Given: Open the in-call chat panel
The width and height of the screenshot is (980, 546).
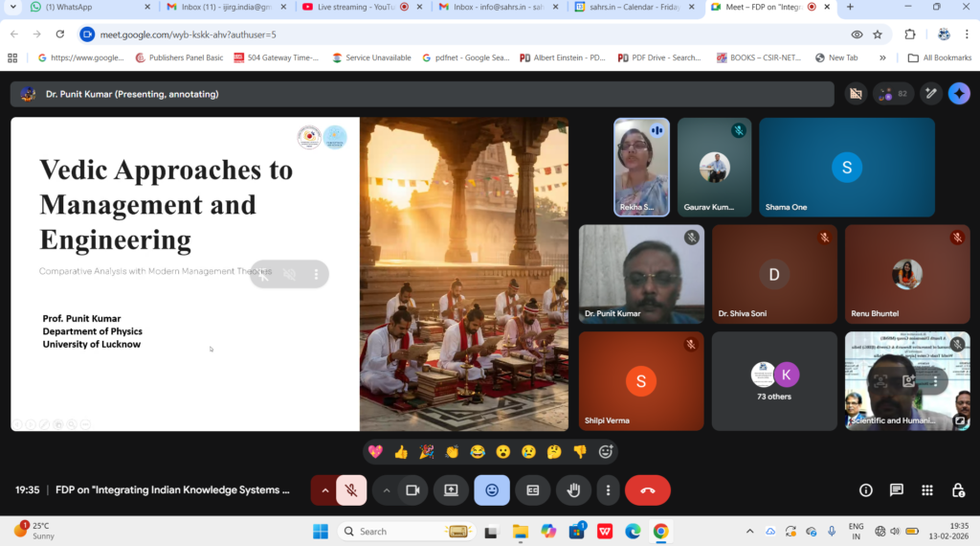Looking at the screenshot, I should [x=897, y=490].
